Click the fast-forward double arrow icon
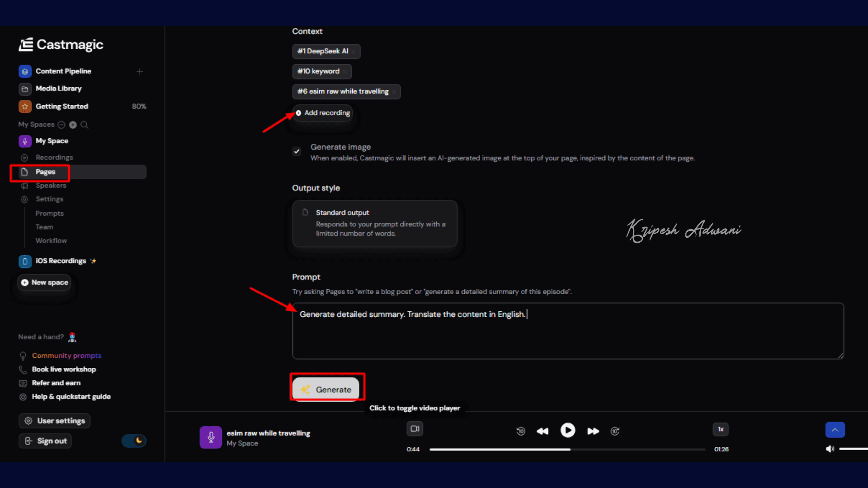Viewport: 868px width, 488px height. click(593, 431)
